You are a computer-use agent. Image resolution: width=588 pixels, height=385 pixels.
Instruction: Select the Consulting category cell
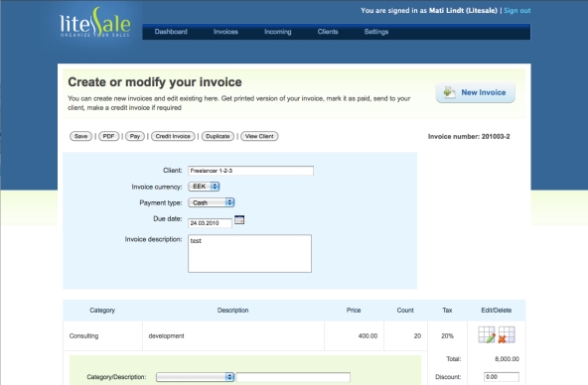[x=102, y=336]
